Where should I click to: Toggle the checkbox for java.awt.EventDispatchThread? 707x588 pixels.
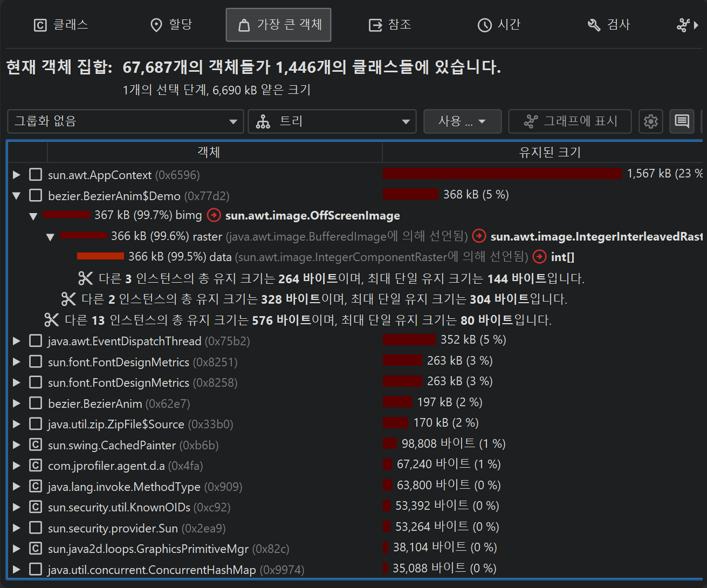[x=36, y=341]
